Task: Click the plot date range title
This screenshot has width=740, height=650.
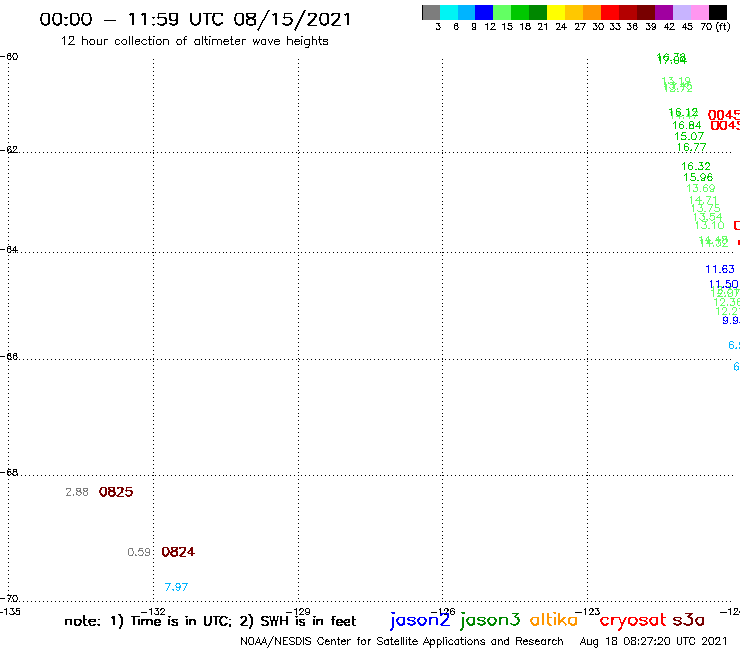Action: coord(195,19)
